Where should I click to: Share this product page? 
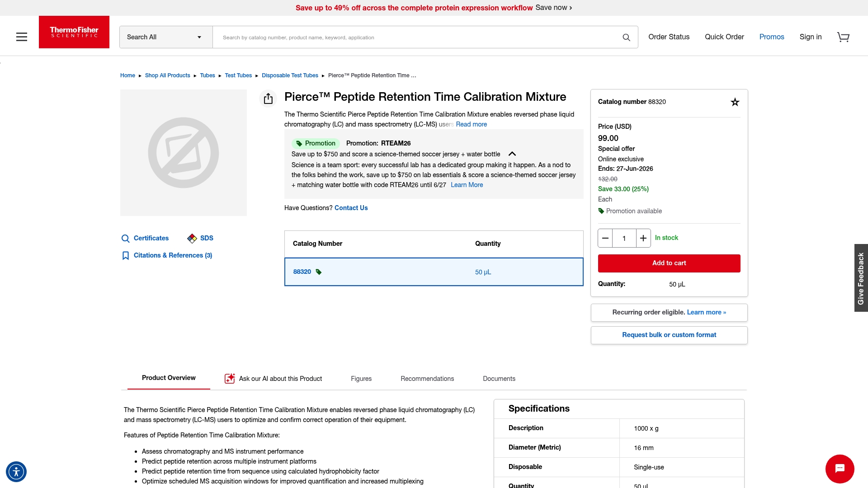click(x=268, y=99)
